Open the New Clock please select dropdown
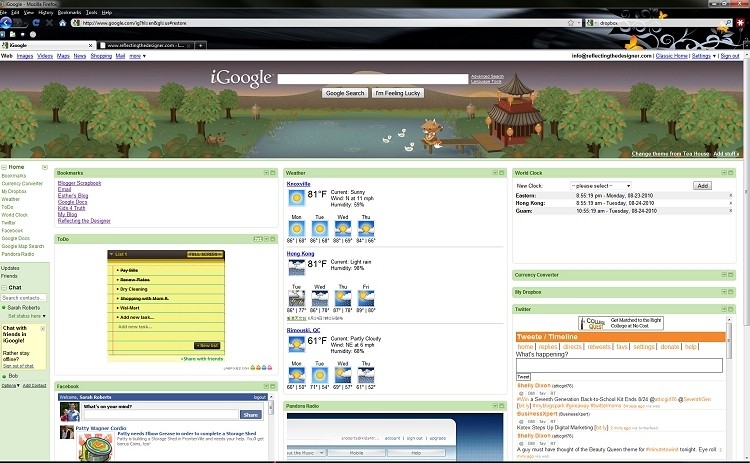The height and width of the screenshot is (463, 750). (601, 186)
